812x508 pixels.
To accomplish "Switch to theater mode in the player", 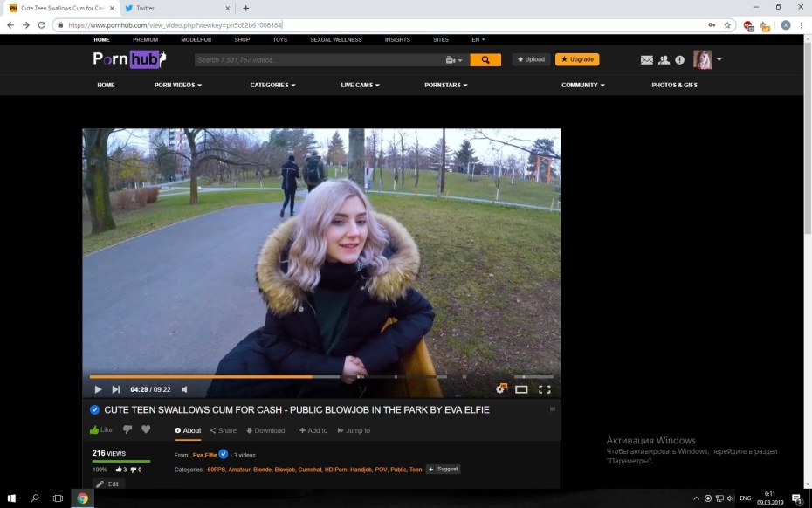I will tap(523, 389).
